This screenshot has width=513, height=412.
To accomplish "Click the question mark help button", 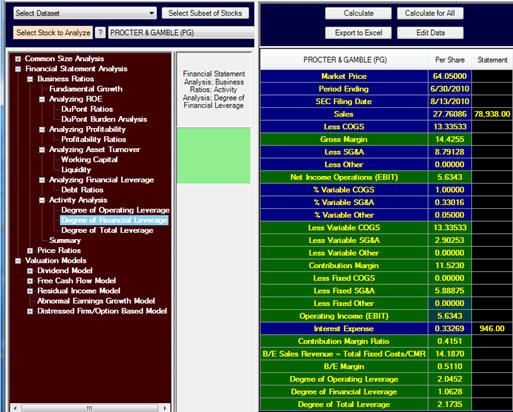I will [100, 33].
